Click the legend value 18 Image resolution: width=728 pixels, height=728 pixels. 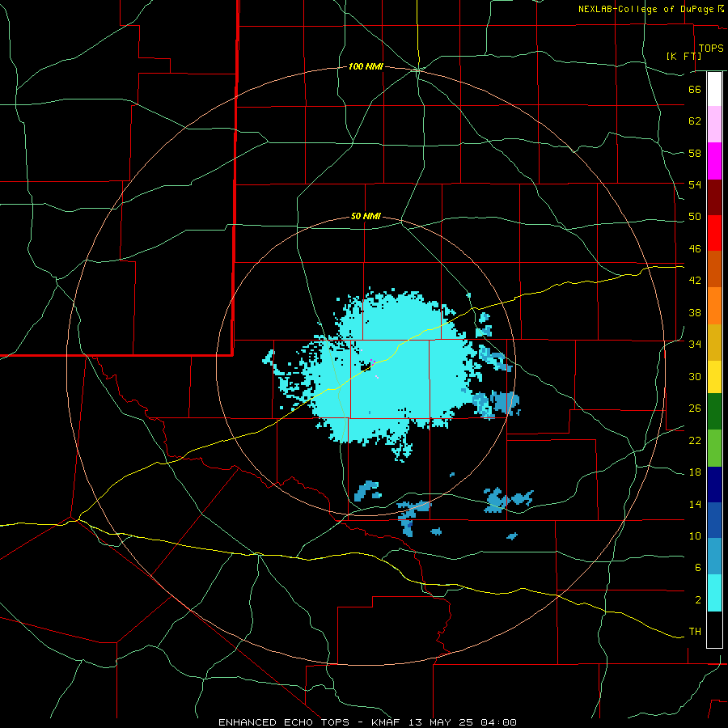(695, 472)
